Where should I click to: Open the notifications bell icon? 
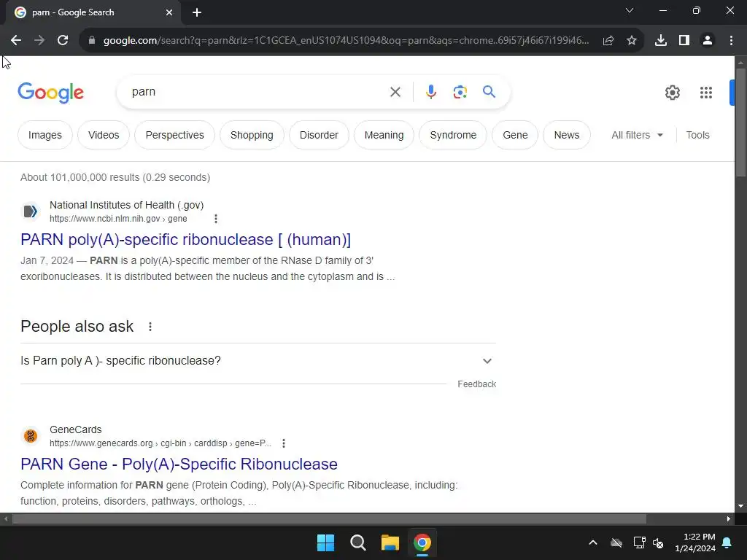[727, 542]
